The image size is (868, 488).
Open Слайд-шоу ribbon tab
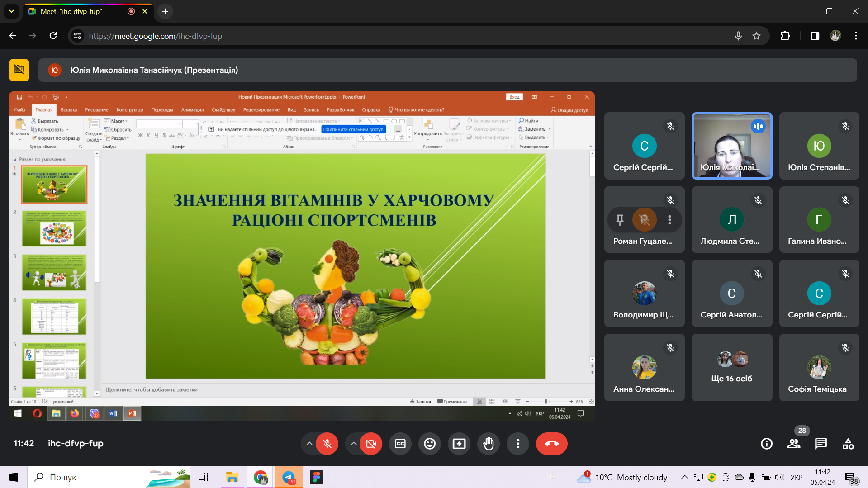(223, 110)
